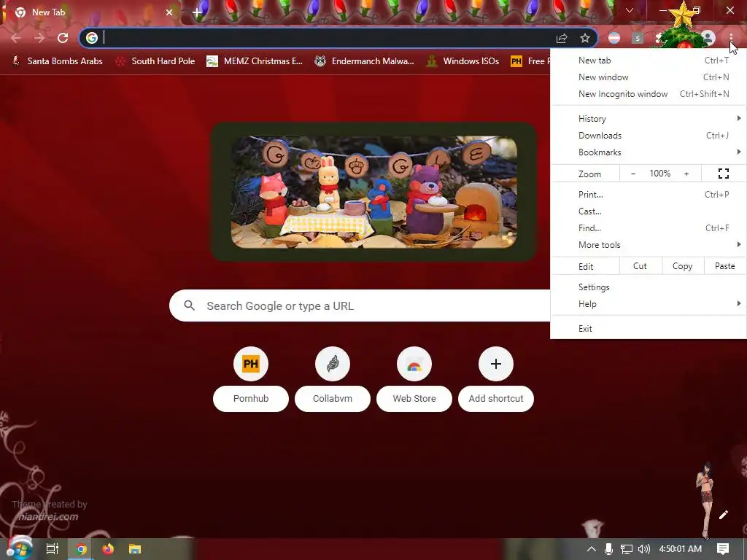Click the forward navigation arrow

tap(39, 38)
